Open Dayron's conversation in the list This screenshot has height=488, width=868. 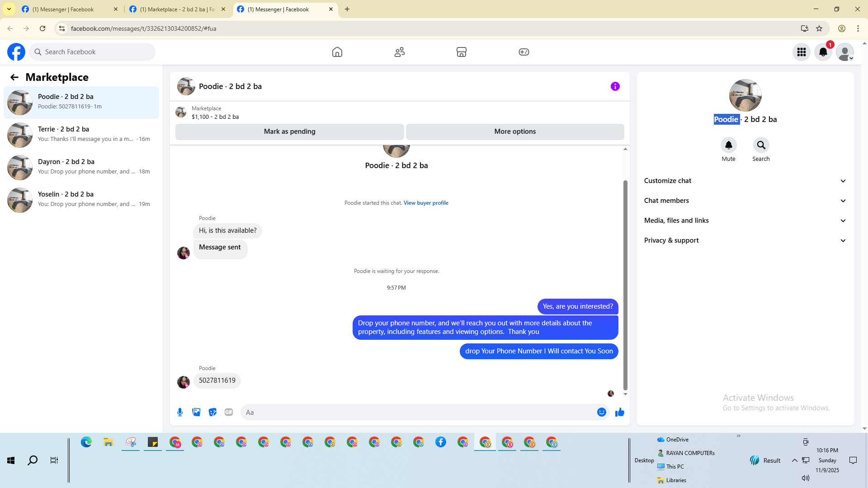click(x=81, y=168)
